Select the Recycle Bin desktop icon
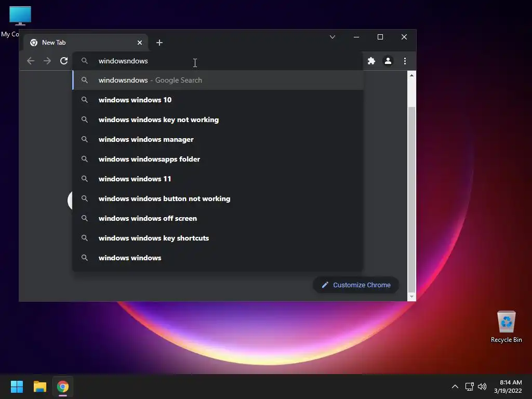 click(506, 327)
